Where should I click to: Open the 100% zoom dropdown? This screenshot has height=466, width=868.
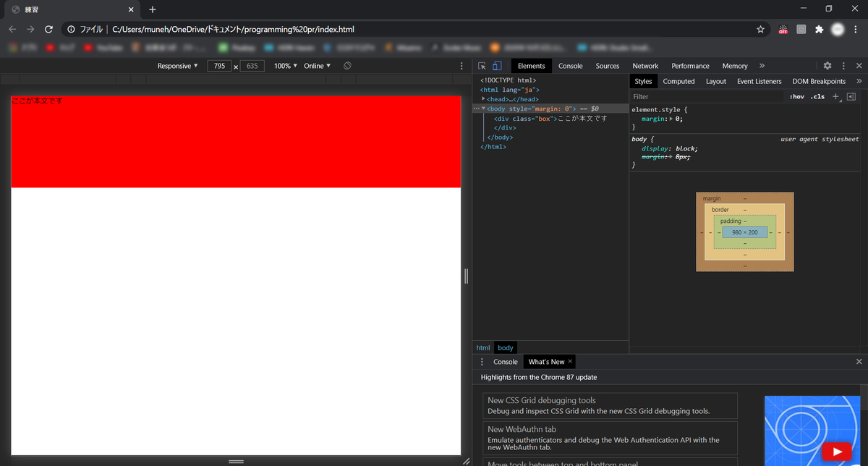(285, 66)
